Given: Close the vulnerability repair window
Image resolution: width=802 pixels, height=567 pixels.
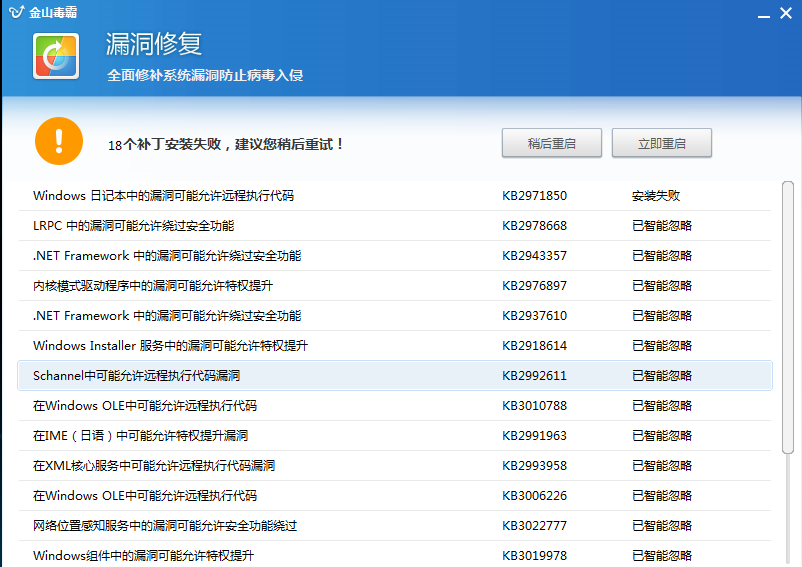Looking at the screenshot, I should coord(788,12).
